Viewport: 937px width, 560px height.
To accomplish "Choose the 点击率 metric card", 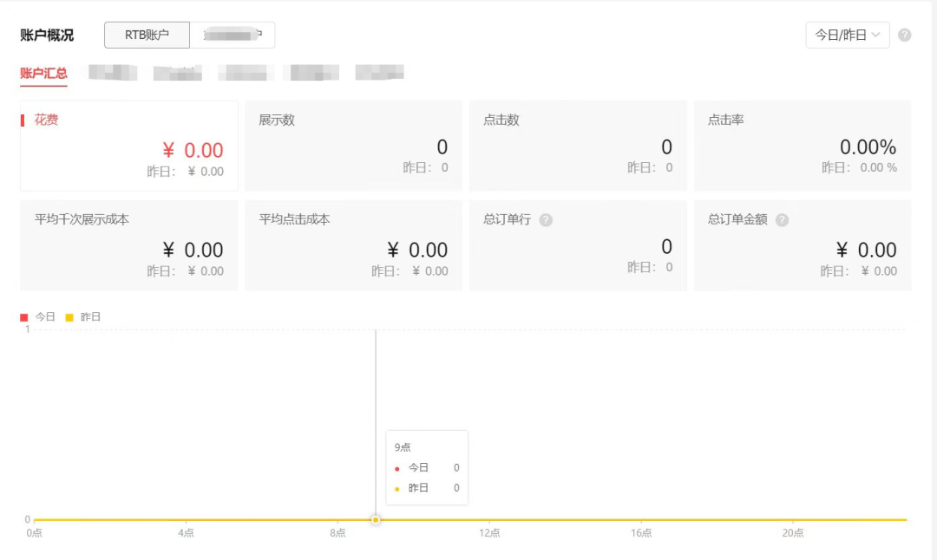I will pos(803,146).
